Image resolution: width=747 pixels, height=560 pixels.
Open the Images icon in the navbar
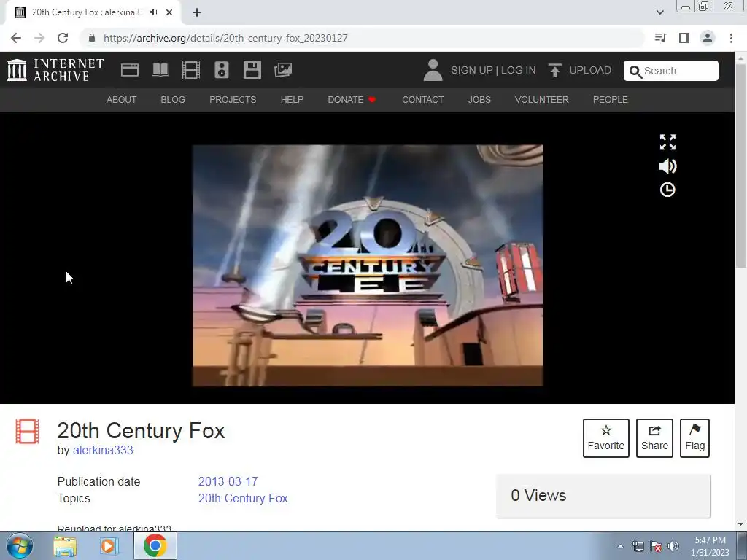[x=283, y=70]
